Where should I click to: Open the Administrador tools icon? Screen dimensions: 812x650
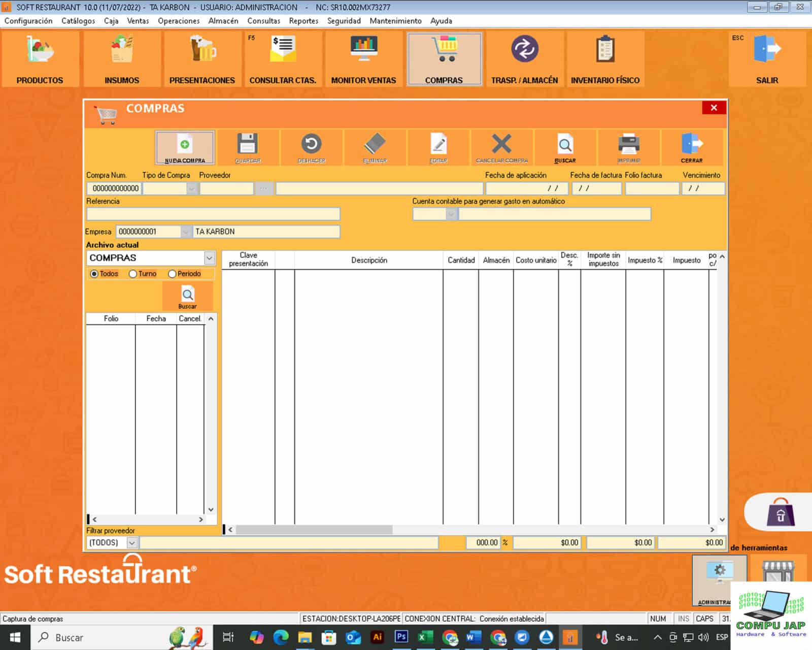point(719,580)
